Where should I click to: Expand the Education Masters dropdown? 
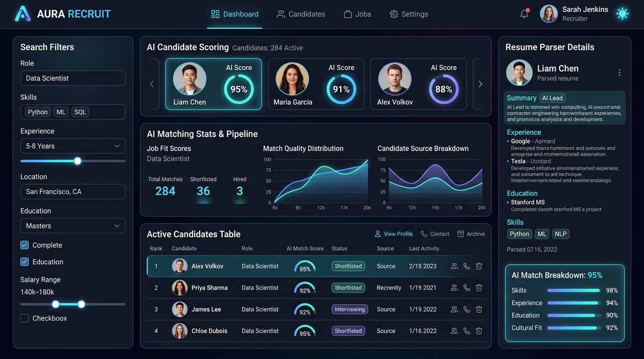(73, 226)
